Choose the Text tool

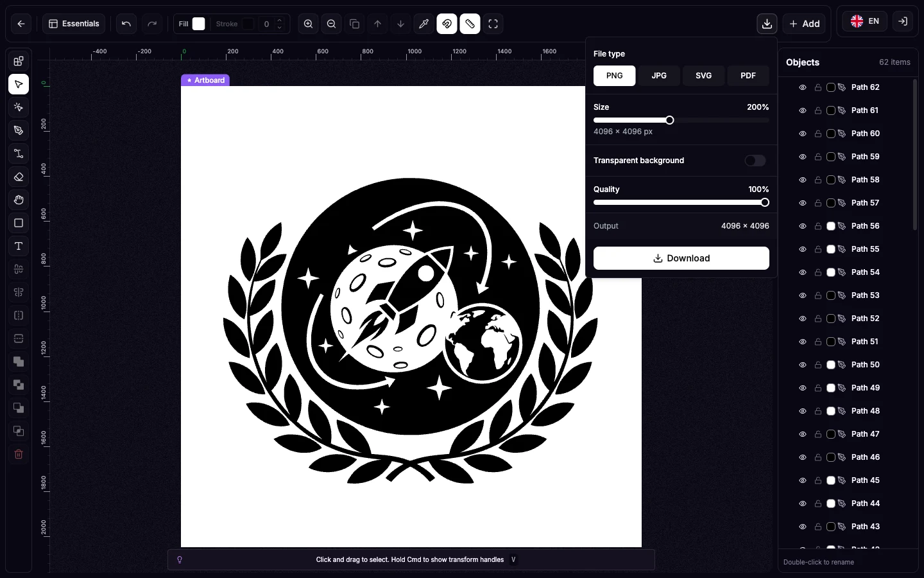(19, 246)
